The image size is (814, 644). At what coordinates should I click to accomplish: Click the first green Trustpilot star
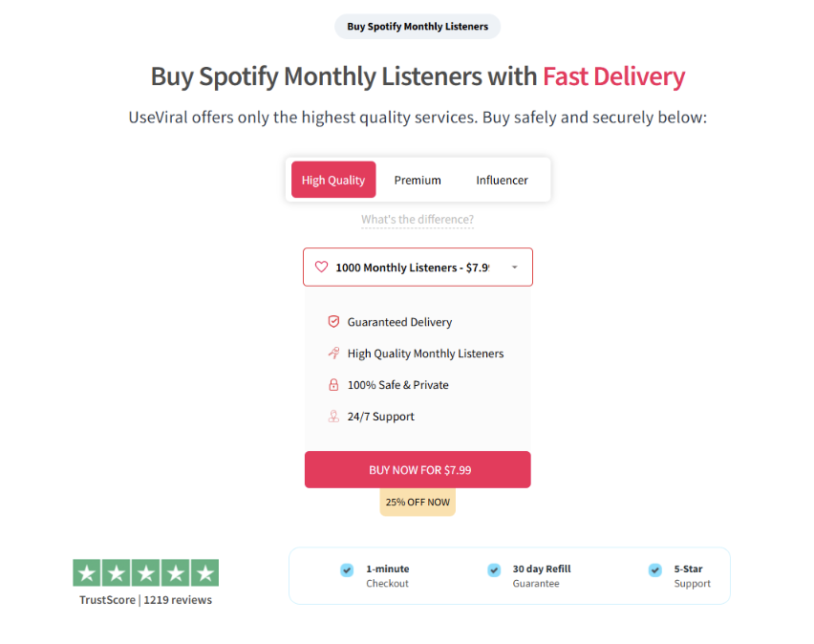87,572
